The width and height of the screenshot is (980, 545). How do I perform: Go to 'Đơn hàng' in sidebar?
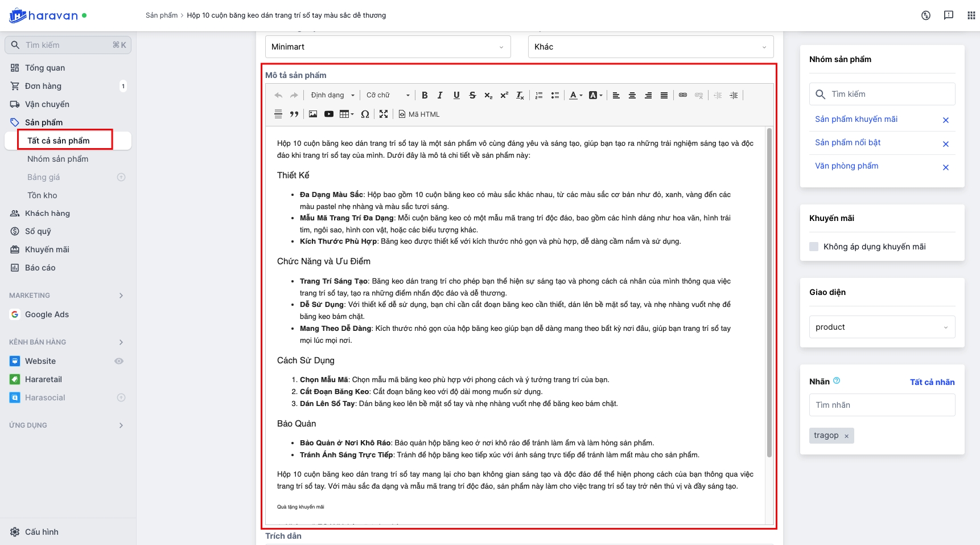43,86
